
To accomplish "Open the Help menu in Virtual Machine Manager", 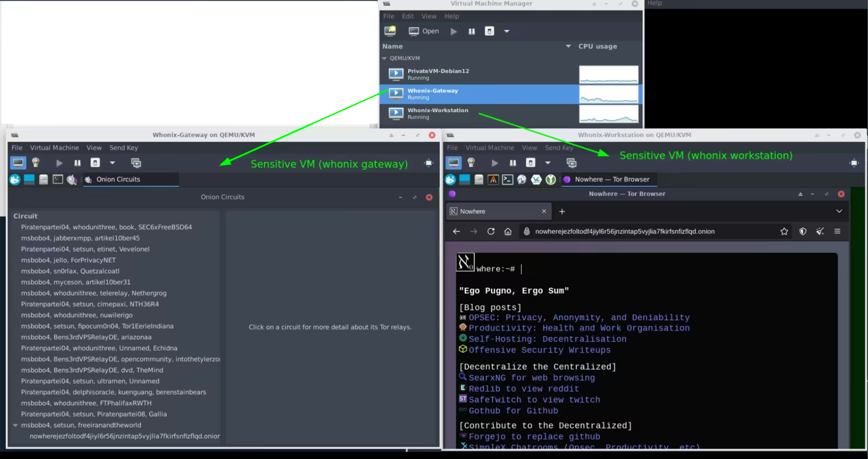I will point(451,16).
